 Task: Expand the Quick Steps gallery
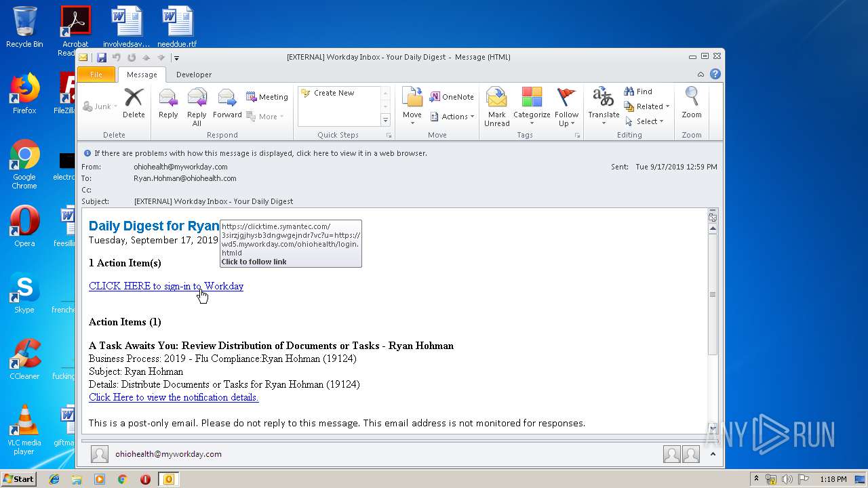[x=385, y=120]
